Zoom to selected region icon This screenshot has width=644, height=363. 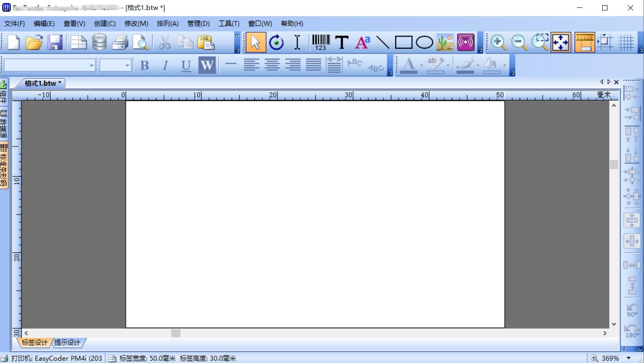[x=540, y=42]
